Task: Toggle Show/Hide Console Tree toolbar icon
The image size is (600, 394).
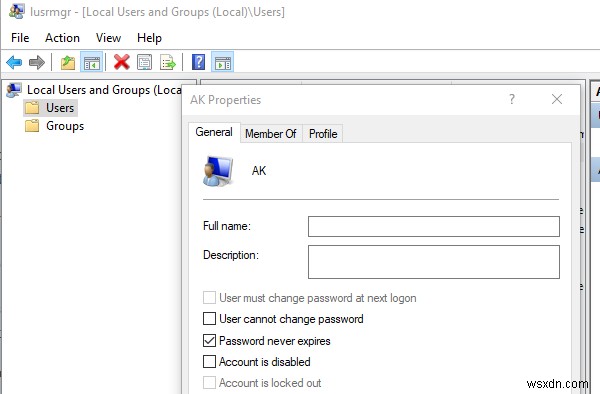Action: pos(91,62)
